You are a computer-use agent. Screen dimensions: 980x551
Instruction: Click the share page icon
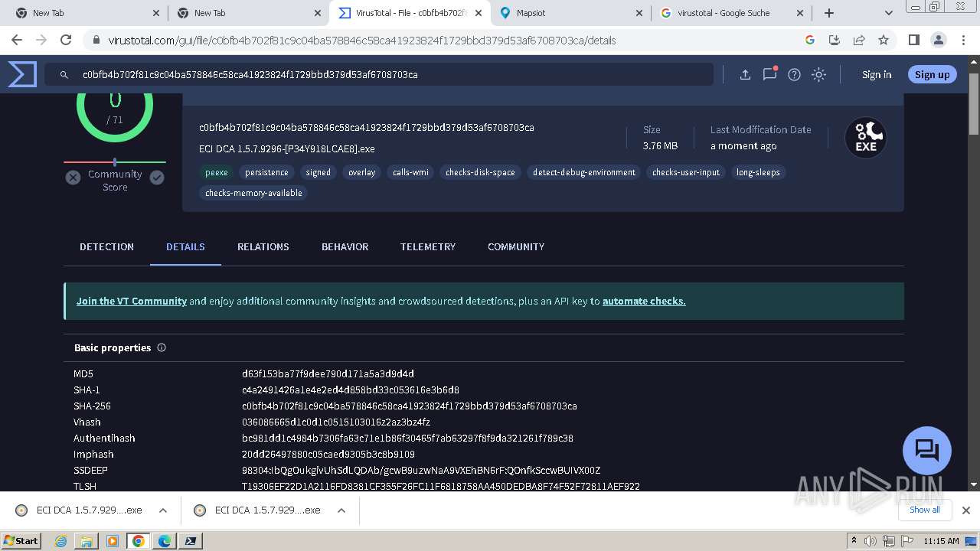[859, 40]
